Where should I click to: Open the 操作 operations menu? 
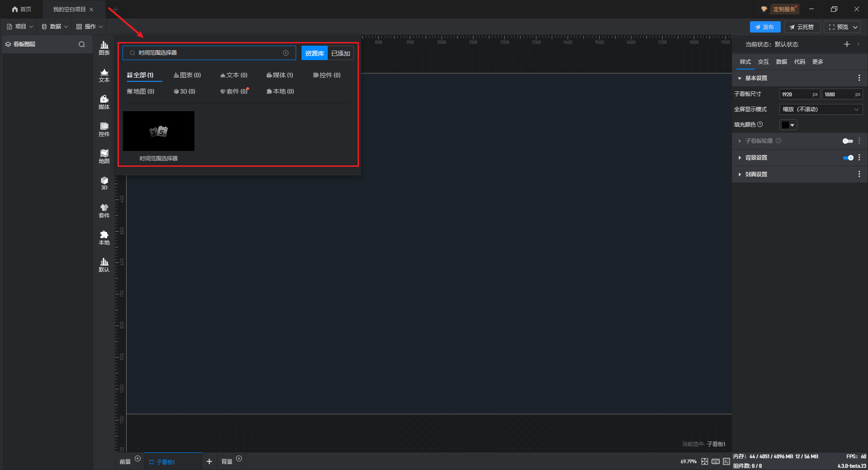point(90,27)
